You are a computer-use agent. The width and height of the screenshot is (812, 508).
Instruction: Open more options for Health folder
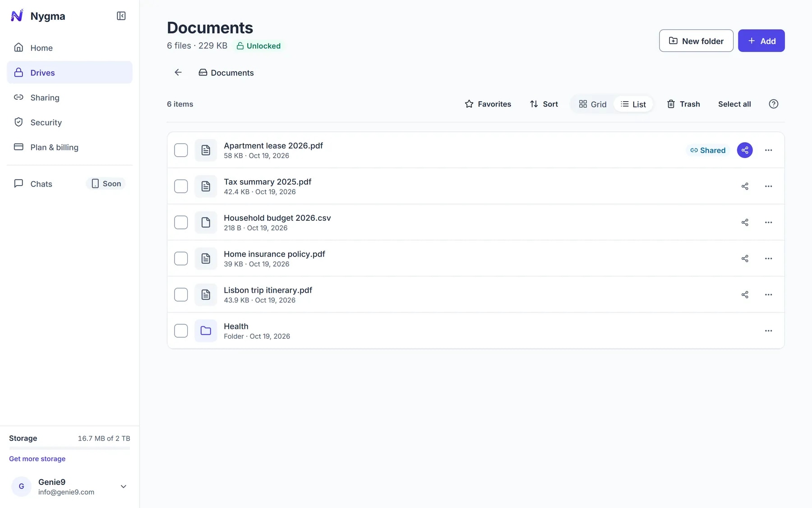point(768,331)
